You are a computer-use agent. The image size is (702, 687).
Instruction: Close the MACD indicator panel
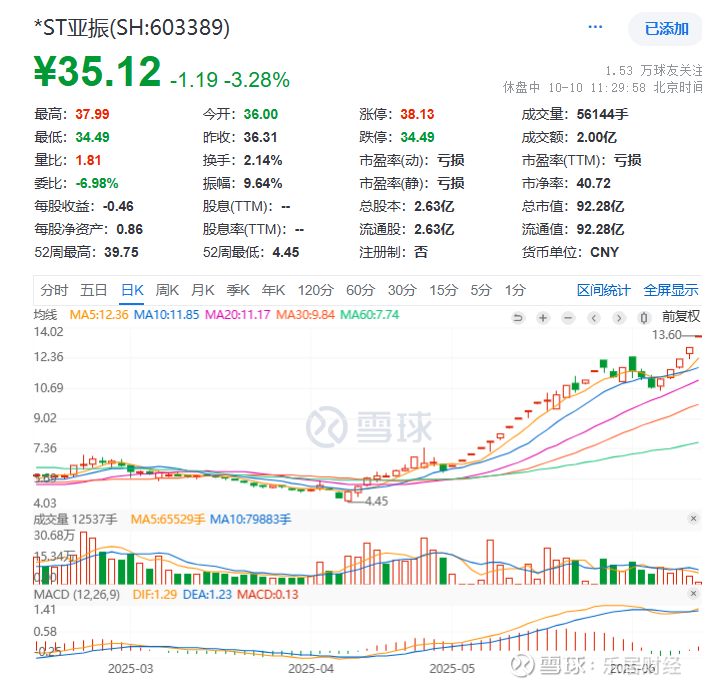pyautogui.click(x=693, y=594)
